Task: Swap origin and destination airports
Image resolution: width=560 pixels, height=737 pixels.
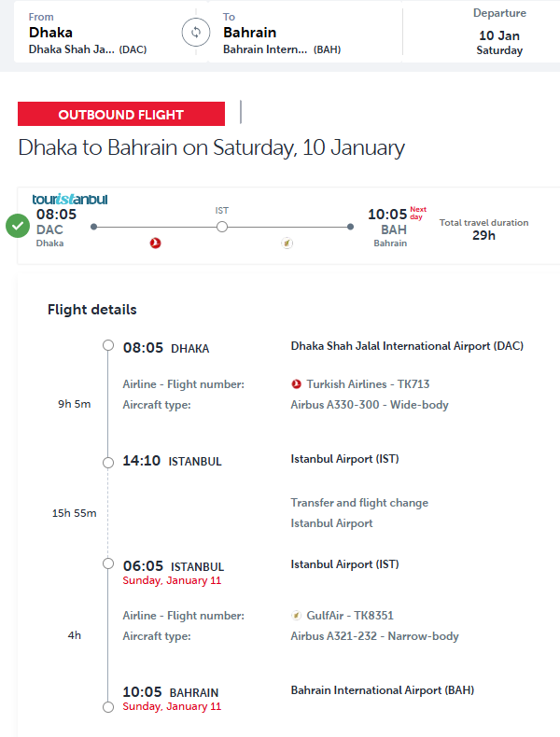Action: (196, 32)
